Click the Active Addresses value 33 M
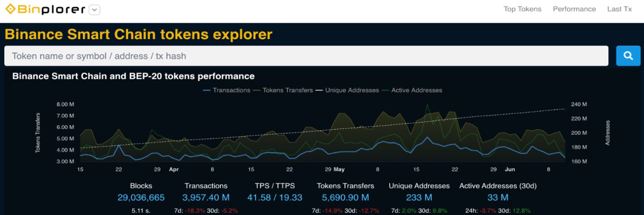This screenshot has height=215, width=644. [x=498, y=198]
